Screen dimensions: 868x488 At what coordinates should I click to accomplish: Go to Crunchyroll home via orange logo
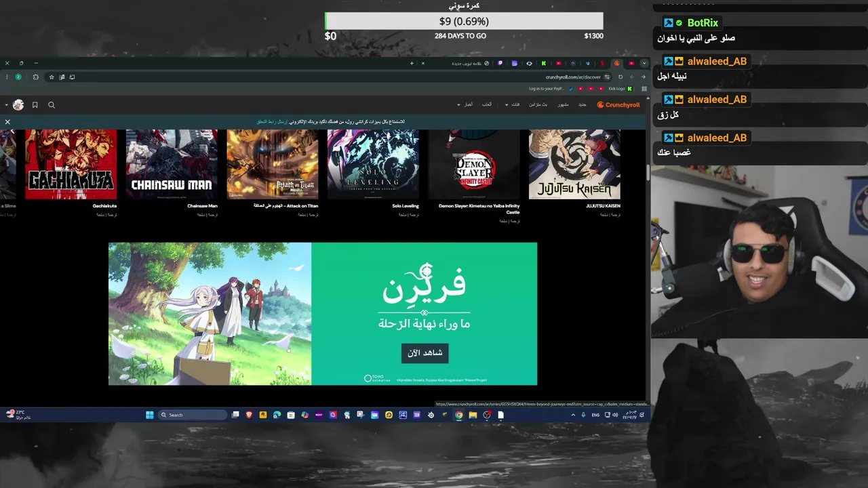coord(618,104)
